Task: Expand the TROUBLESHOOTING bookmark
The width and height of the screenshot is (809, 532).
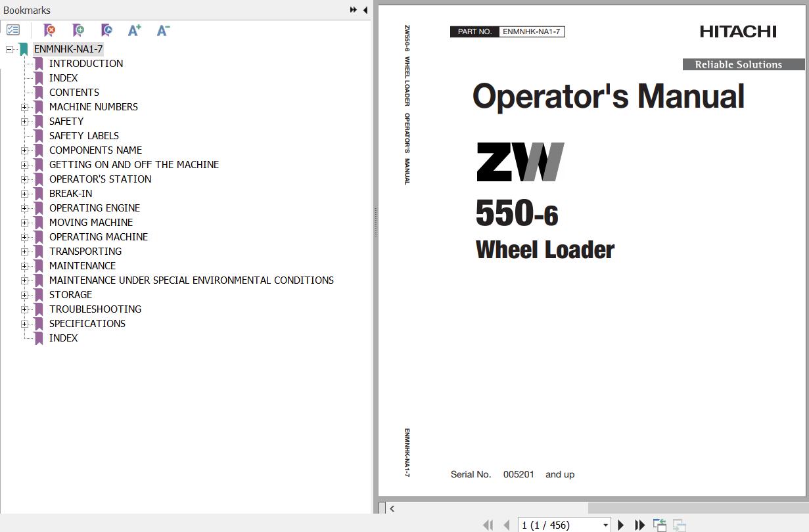Action: (x=24, y=309)
